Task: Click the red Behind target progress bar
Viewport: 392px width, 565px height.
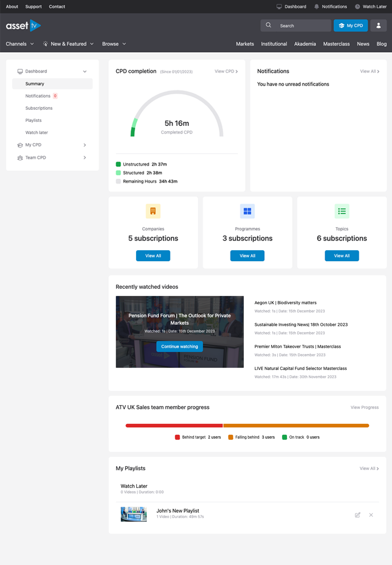Action: 174,426
